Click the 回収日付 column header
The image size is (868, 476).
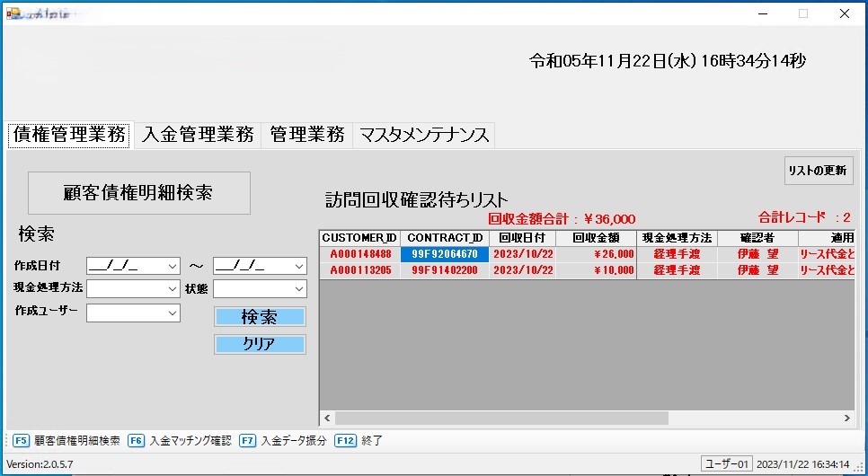pos(523,238)
